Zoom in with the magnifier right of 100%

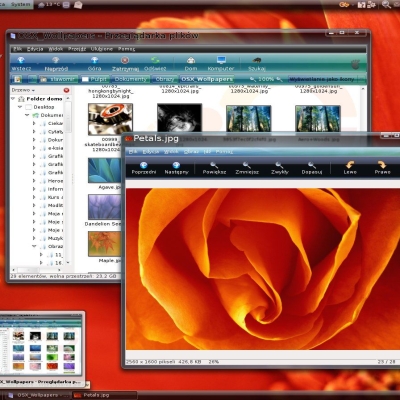[279, 79]
